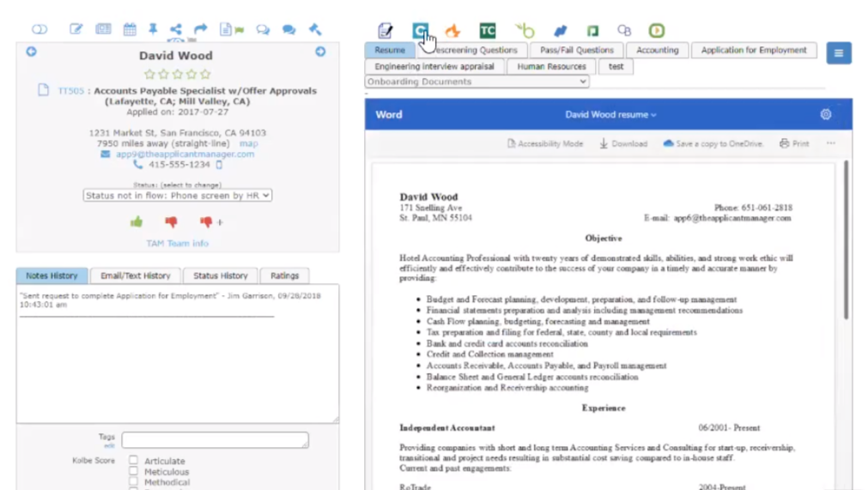This screenshot has height=490, width=868.
Task: Open the Application for Employment tab
Action: pos(754,50)
